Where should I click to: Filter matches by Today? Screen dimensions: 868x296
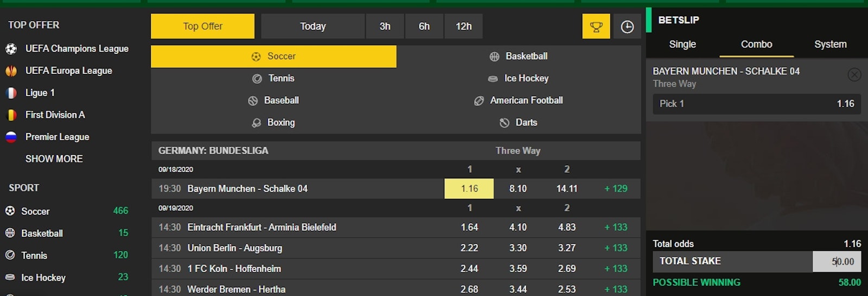pos(313,27)
